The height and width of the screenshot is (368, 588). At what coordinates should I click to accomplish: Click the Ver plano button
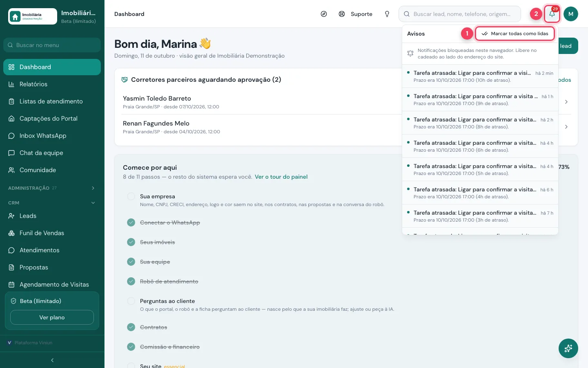[52, 317]
